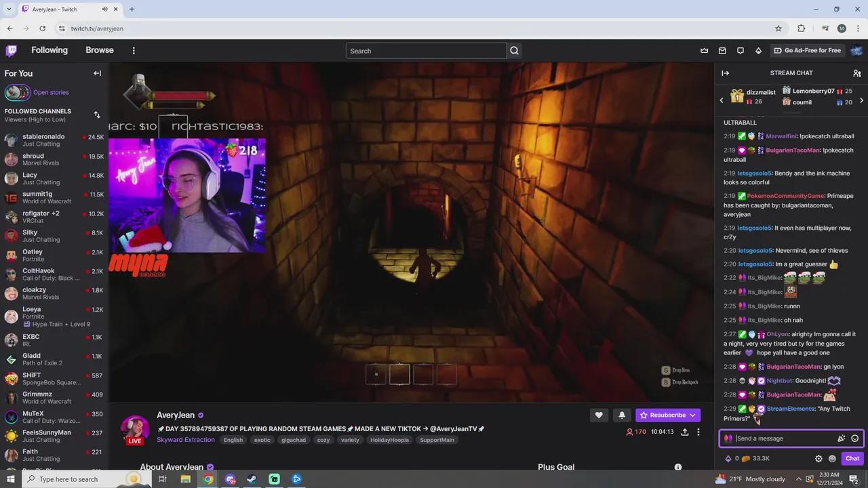This screenshot has height=488, width=868.
Task: Open the Skyward Extraction game link
Action: tap(186, 440)
